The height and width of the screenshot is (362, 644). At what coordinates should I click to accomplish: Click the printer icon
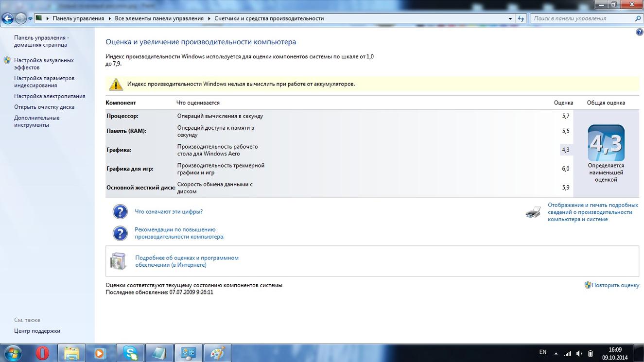[533, 212]
